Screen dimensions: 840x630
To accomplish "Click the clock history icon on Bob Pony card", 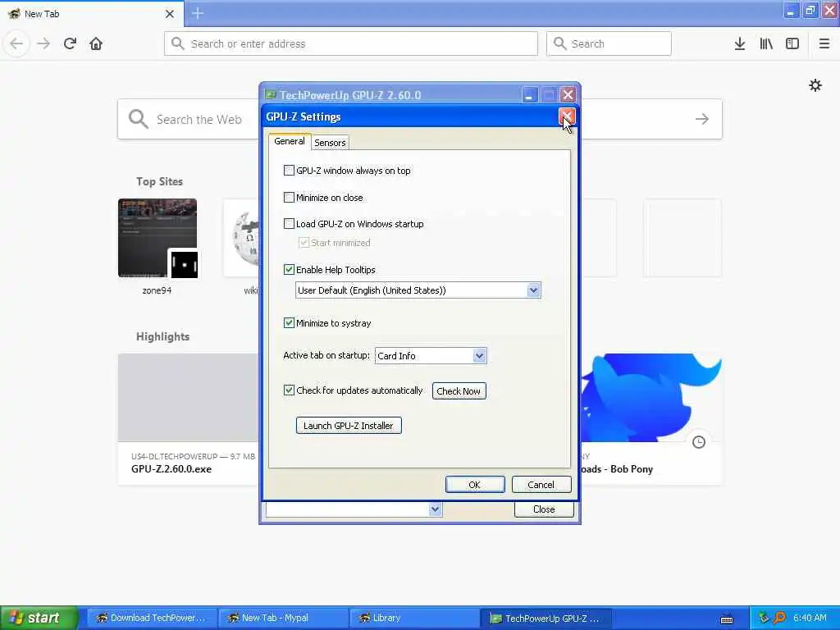I will pos(699,442).
